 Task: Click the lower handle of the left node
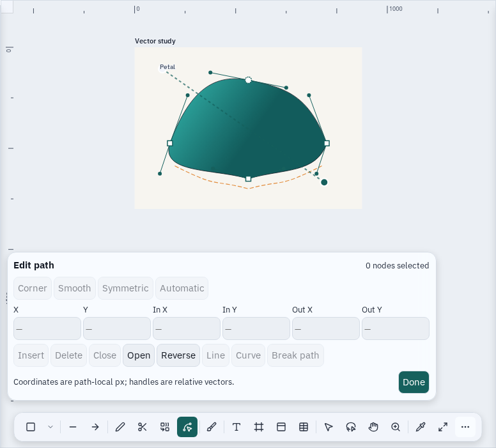[160, 174]
